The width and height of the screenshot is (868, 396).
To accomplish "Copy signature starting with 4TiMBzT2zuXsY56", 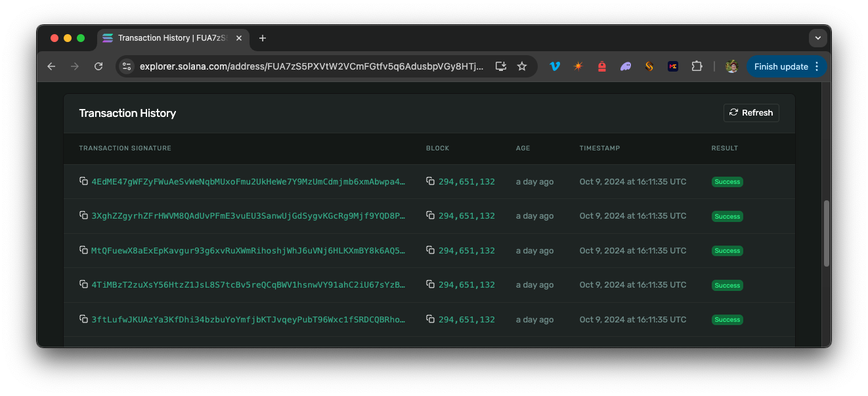I will pyautogui.click(x=83, y=284).
